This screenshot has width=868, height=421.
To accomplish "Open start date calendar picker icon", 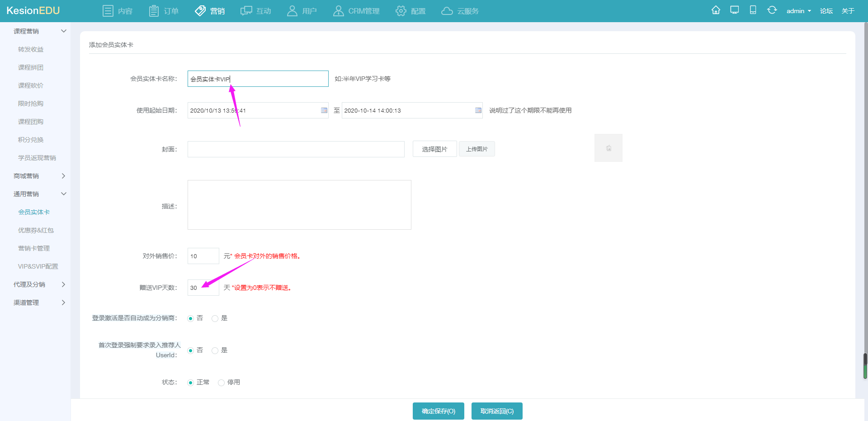I will tap(324, 110).
